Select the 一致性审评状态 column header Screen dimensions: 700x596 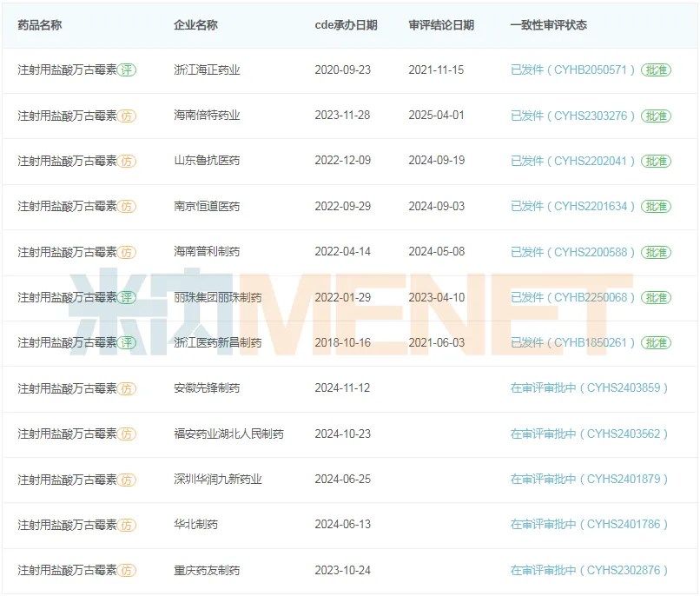[549, 25]
